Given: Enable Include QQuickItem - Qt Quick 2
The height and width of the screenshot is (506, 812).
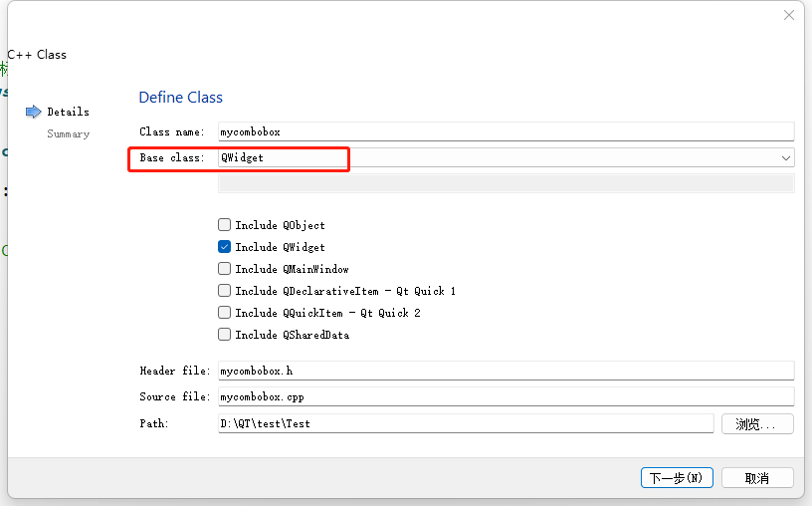Looking at the screenshot, I should tap(225, 313).
